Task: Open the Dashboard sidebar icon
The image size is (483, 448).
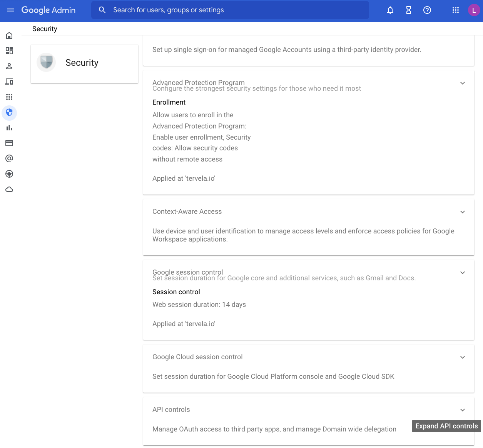Action: pos(9,51)
